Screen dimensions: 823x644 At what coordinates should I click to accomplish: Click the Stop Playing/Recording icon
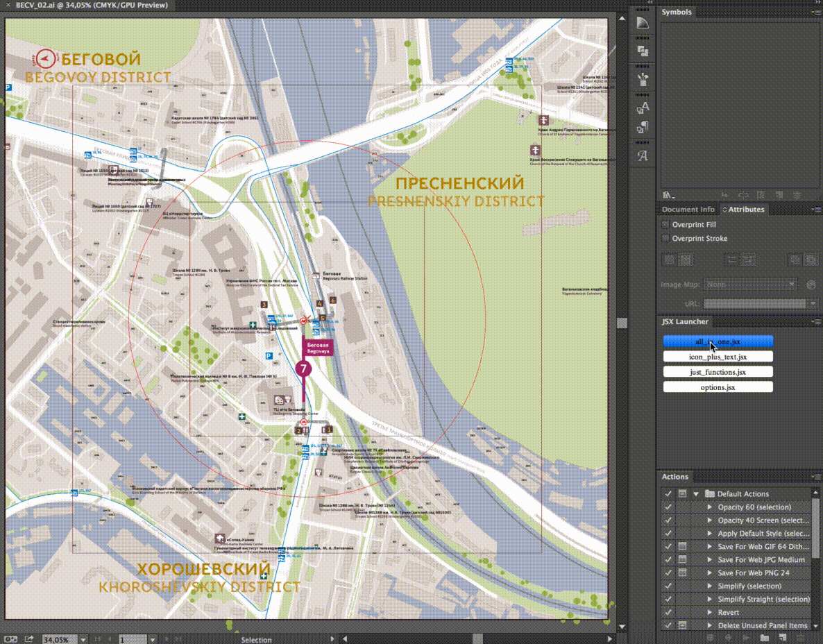pos(710,638)
